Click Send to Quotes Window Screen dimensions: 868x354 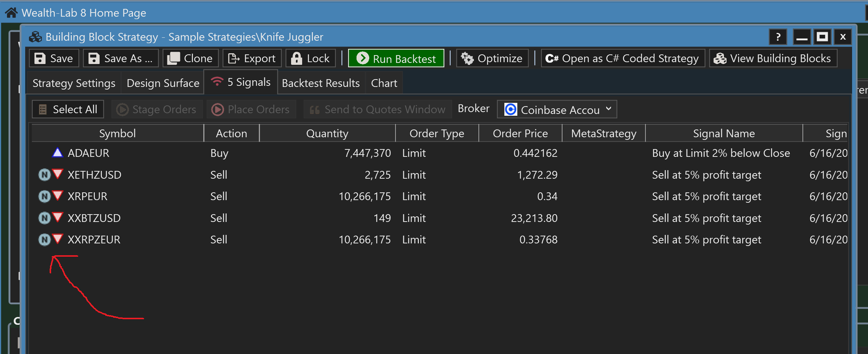tap(378, 109)
